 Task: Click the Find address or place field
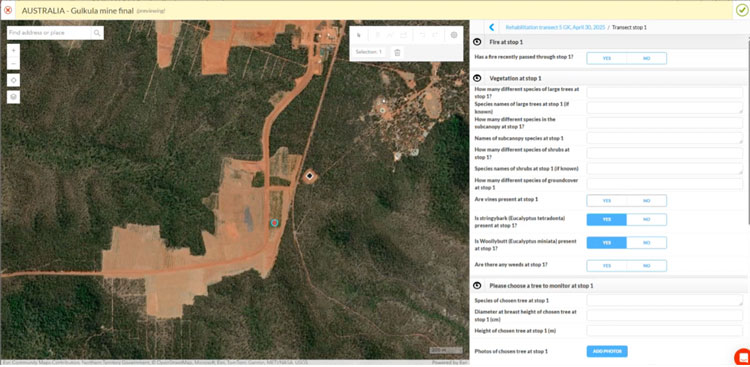(49, 33)
